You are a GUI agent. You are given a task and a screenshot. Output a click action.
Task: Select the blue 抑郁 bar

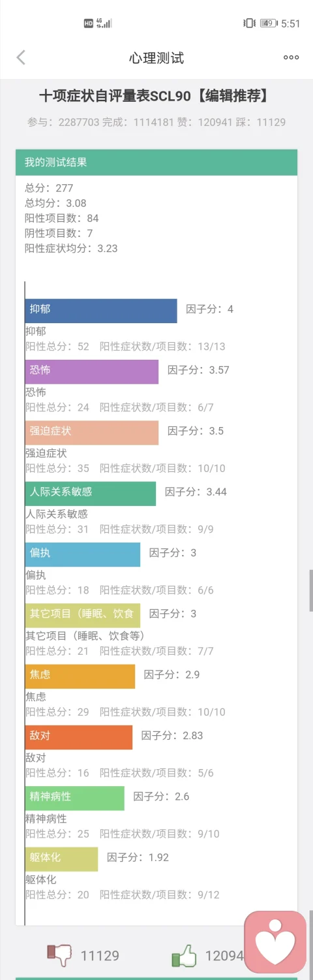(101, 311)
